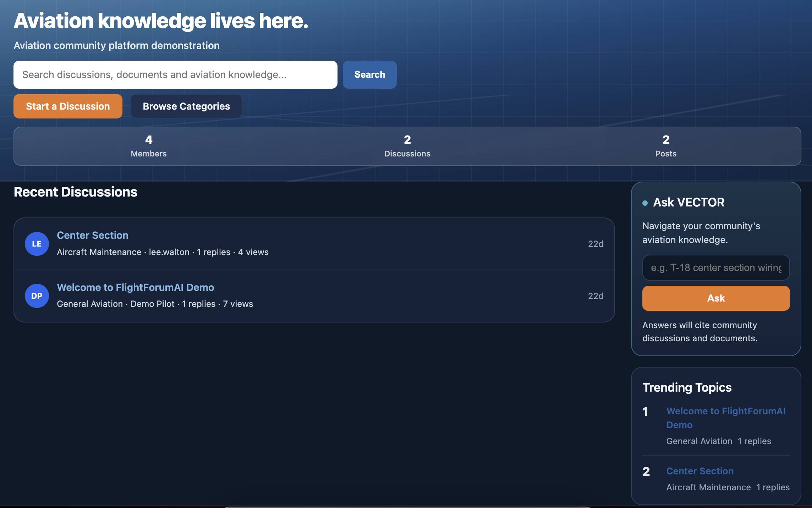The height and width of the screenshot is (508, 812).
Task: Click the 22d timestamp on Welcome row
Action: click(596, 296)
